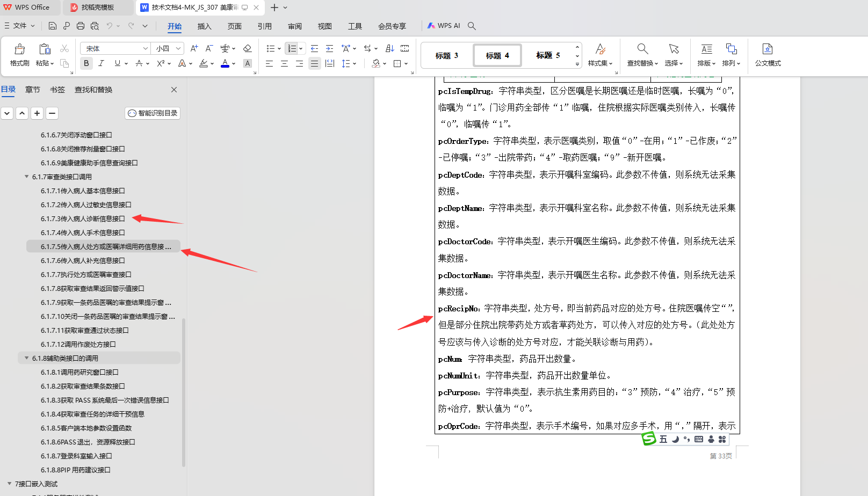Viewport: 868px width, 496px height.
Task: Open Print Preview from quick toolbar
Action: click(x=95, y=26)
